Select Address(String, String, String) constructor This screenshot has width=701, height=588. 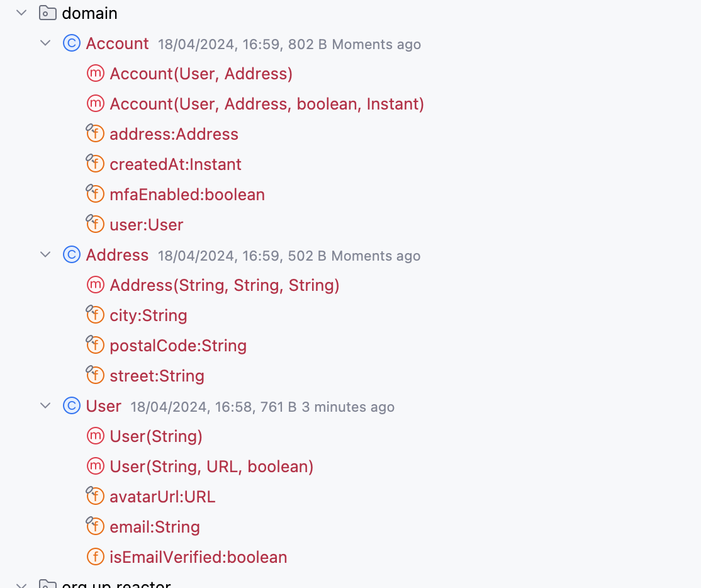[225, 285]
